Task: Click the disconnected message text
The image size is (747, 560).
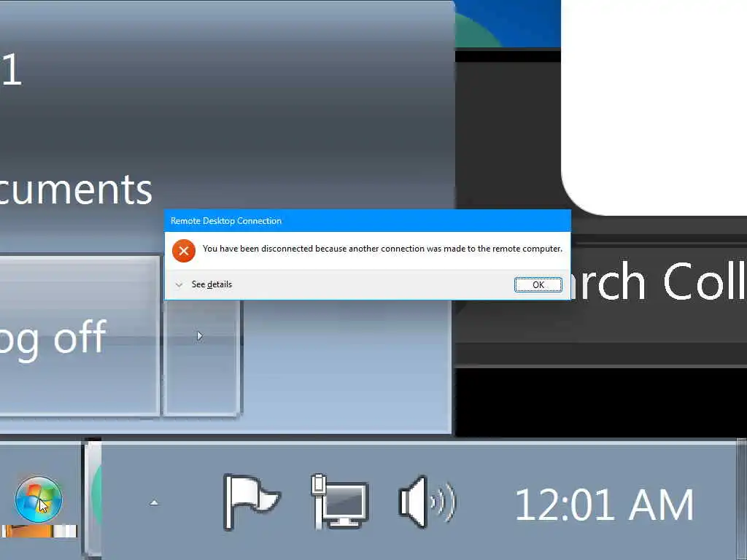Action: click(382, 249)
